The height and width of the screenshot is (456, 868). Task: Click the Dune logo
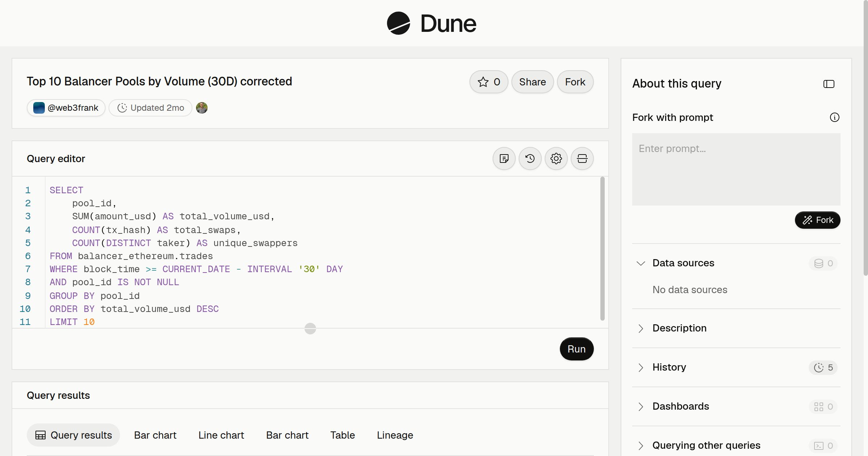(431, 23)
